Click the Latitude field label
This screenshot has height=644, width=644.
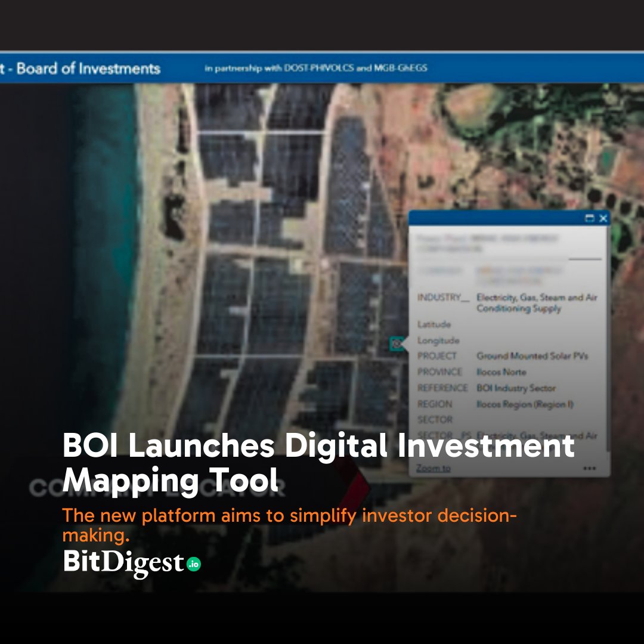pos(434,324)
